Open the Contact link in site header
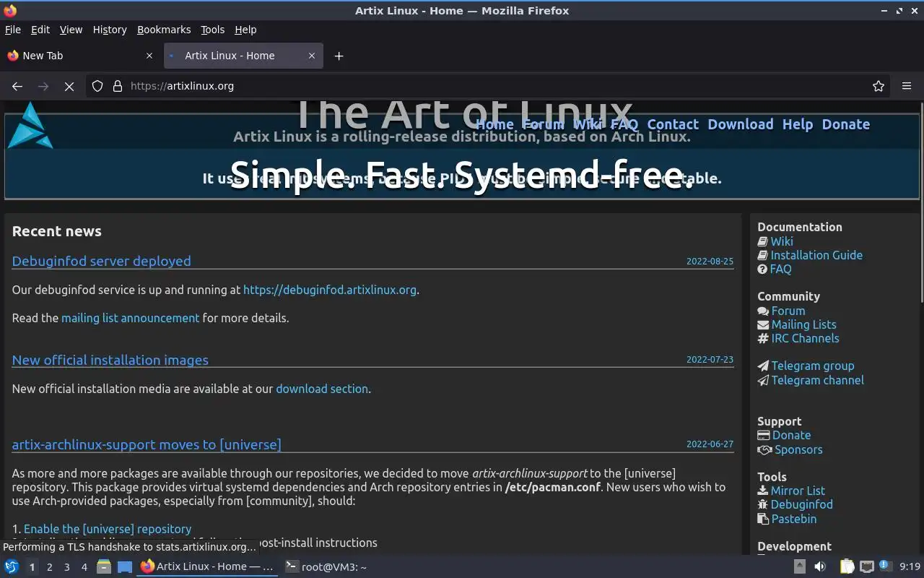The width and height of the screenshot is (924, 578). click(x=673, y=124)
